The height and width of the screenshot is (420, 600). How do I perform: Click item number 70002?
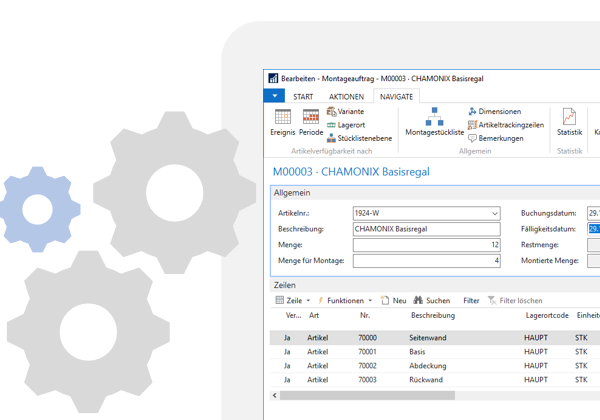[x=367, y=366]
